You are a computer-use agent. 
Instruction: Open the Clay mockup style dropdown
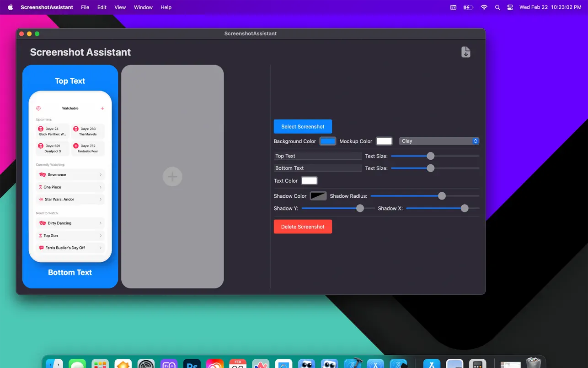coord(438,141)
